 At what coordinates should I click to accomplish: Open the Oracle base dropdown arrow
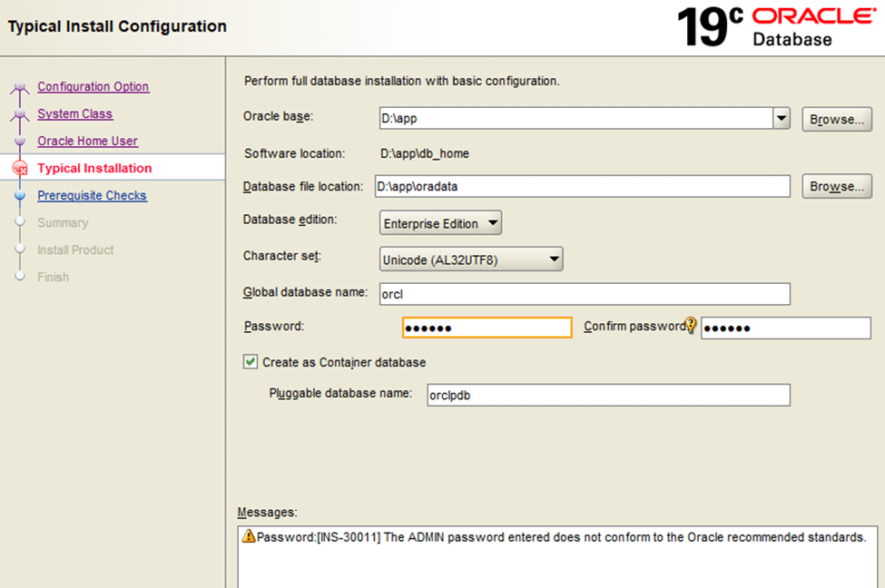click(x=782, y=119)
